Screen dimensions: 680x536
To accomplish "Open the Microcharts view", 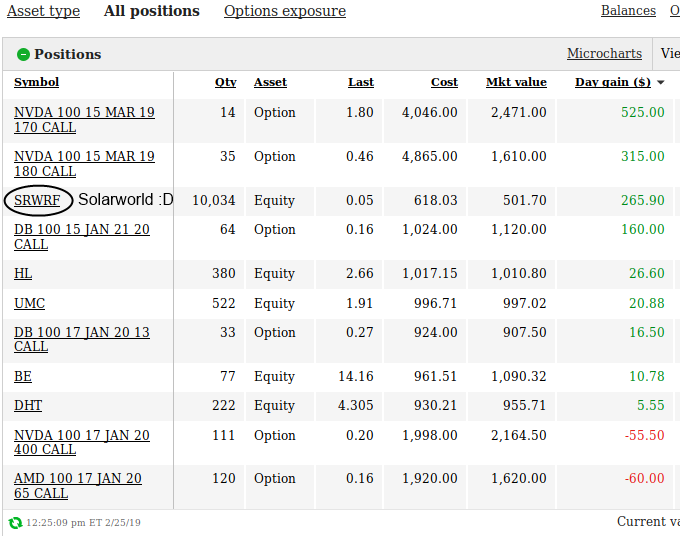I will (604, 53).
